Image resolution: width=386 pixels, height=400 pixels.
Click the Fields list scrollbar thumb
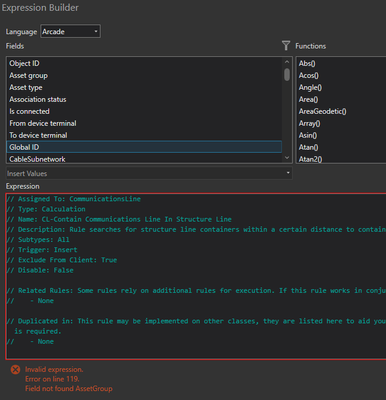(287, 74)
